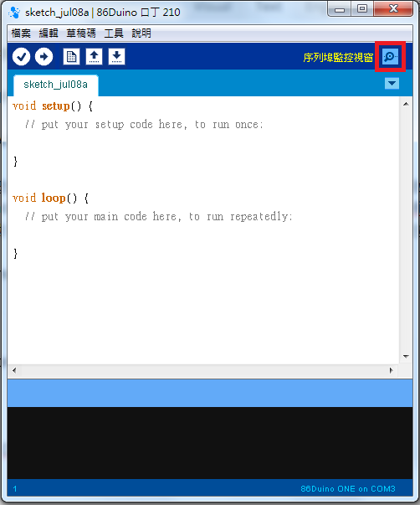Open the 工具 menu
The height and width of the screenshot is (505, 420).
(114, 33)
